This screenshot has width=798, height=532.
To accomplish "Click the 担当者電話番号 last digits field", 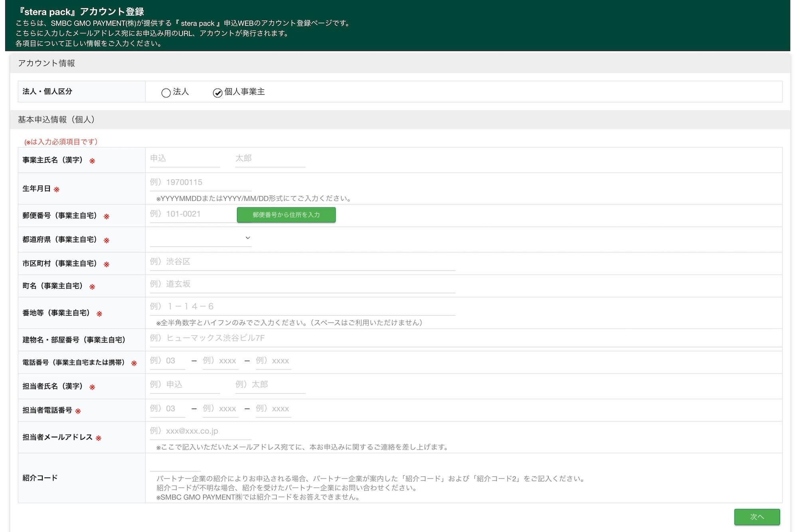I will tap(273, 409).
